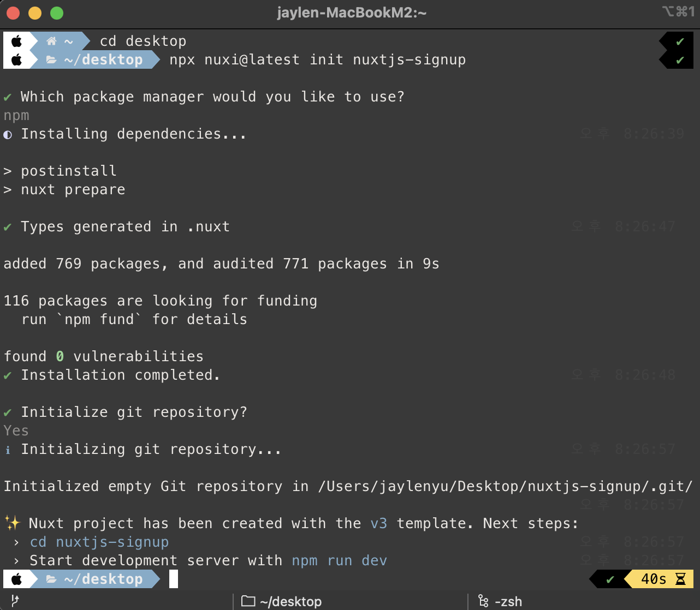This screenshot has width=700, height=610.
Task: Click the folder icon in bottom status bar
Action: pos(248,601)
